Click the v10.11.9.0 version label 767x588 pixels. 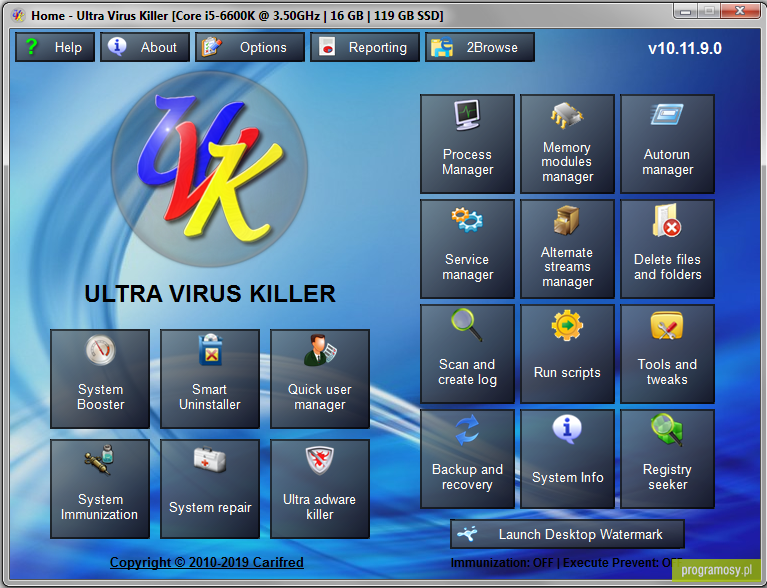pos(685,48)
